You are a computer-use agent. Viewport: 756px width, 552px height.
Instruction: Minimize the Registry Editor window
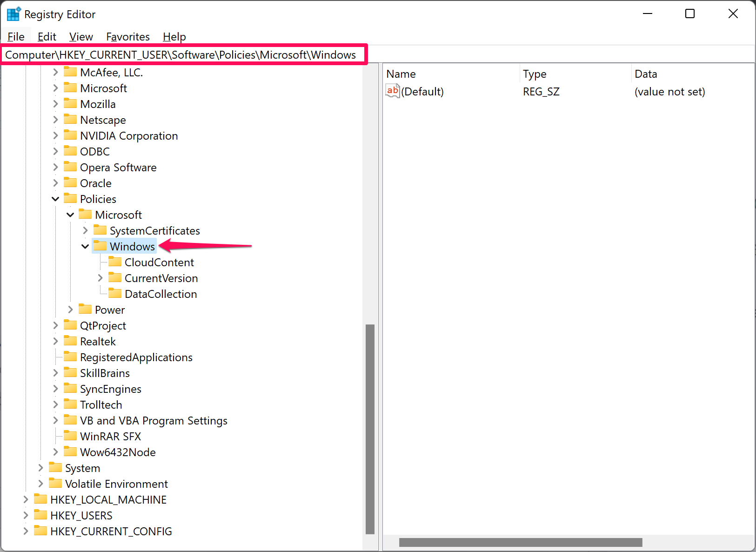(x=648, y=13)
